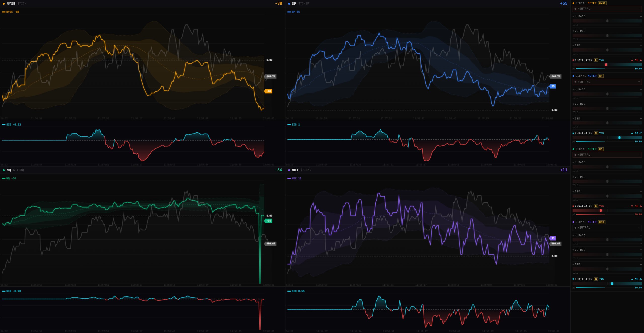Click the gray 668.76 price label in SP chart
The height and width of the screenshot is (333, 644).
[x=555, y=76]
